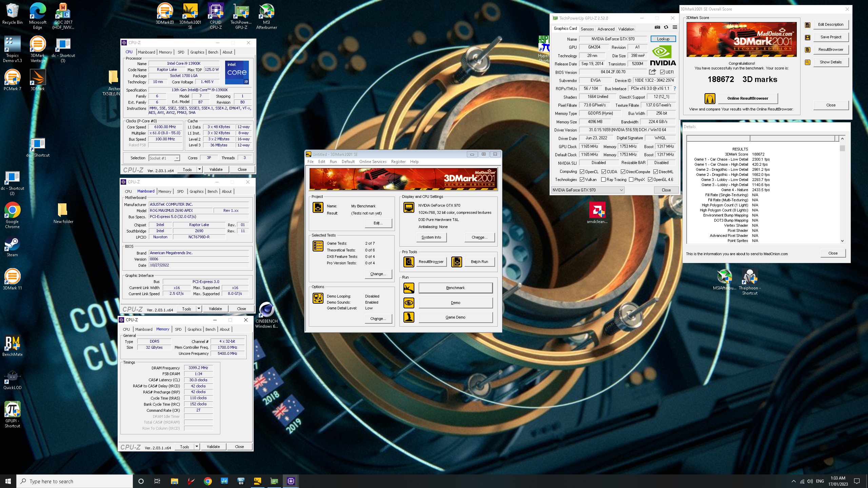868x488 pixels.
Task: Open the 3DMark2001 SE desktop icon
Action: pos(190,16)
